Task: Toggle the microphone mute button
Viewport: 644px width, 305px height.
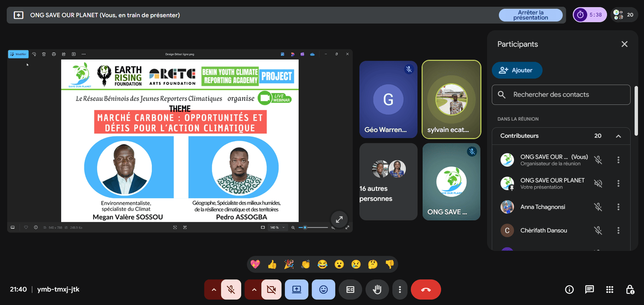Action: 231,290
